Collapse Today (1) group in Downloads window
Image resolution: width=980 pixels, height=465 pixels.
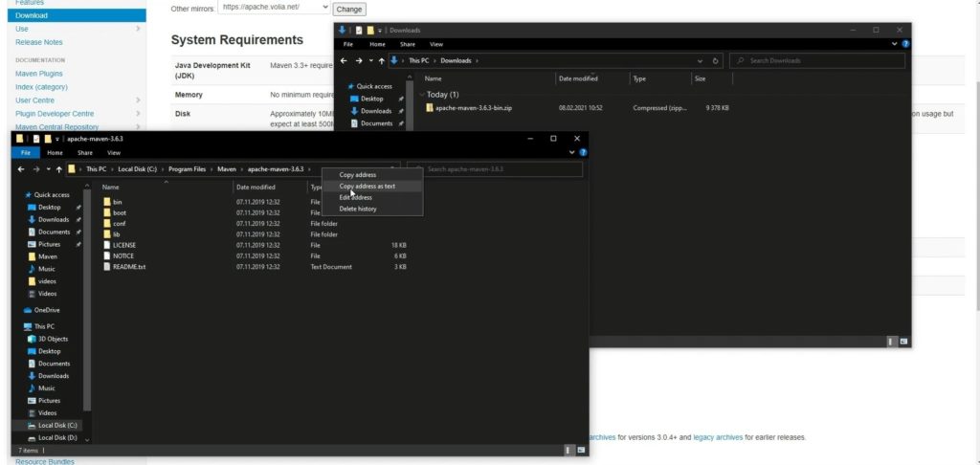tap(422, 95)
